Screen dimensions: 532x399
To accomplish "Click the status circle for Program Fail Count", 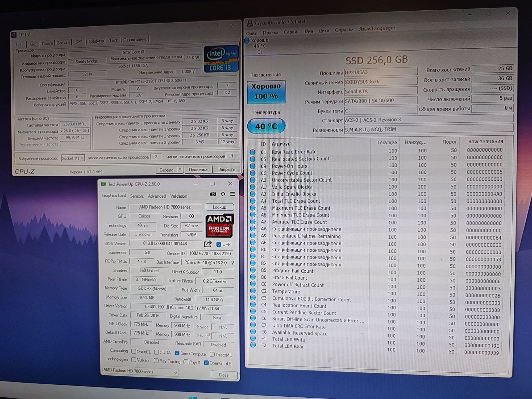I will click(253, 270).
